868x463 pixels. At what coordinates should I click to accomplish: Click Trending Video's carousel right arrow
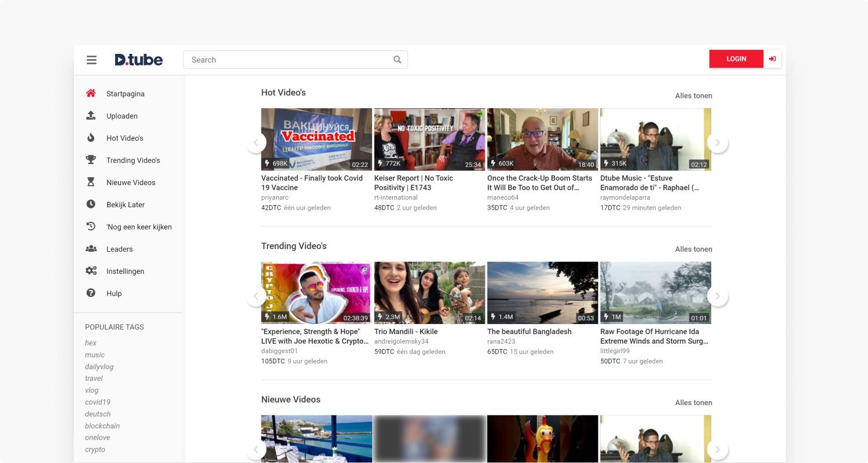(718, 296)
